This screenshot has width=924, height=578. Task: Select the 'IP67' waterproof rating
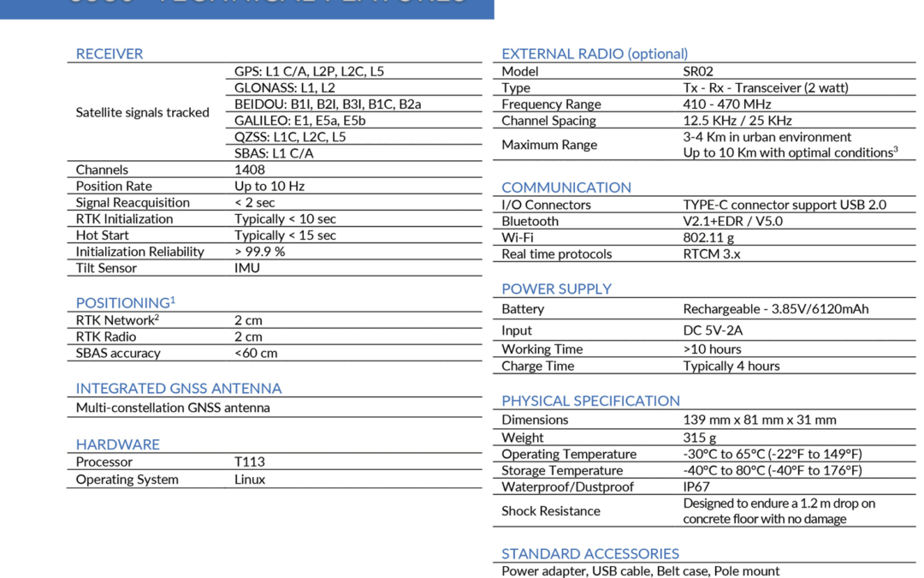(x=696, y=487)
